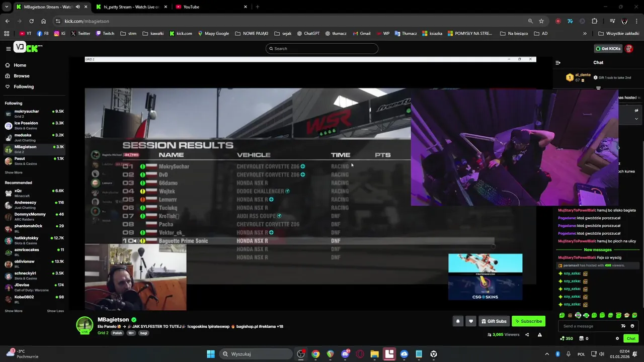Open Mapy Google bookmark

pyautogui.click(x=213, y=34)
